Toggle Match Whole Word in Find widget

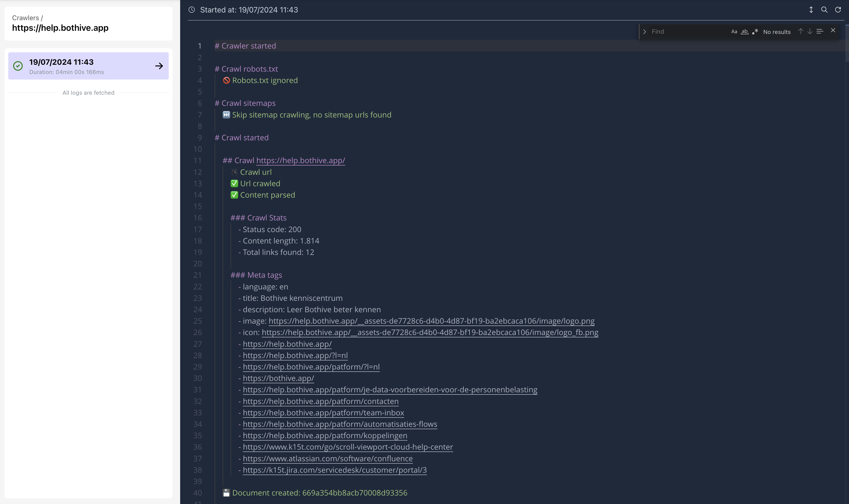744,32
